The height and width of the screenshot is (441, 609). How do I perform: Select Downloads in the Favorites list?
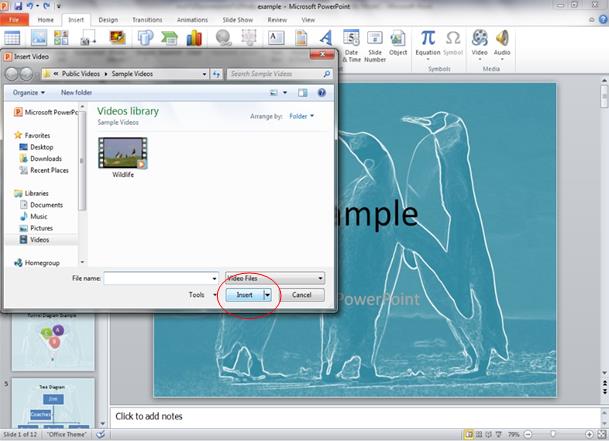[x=46, y=158]
